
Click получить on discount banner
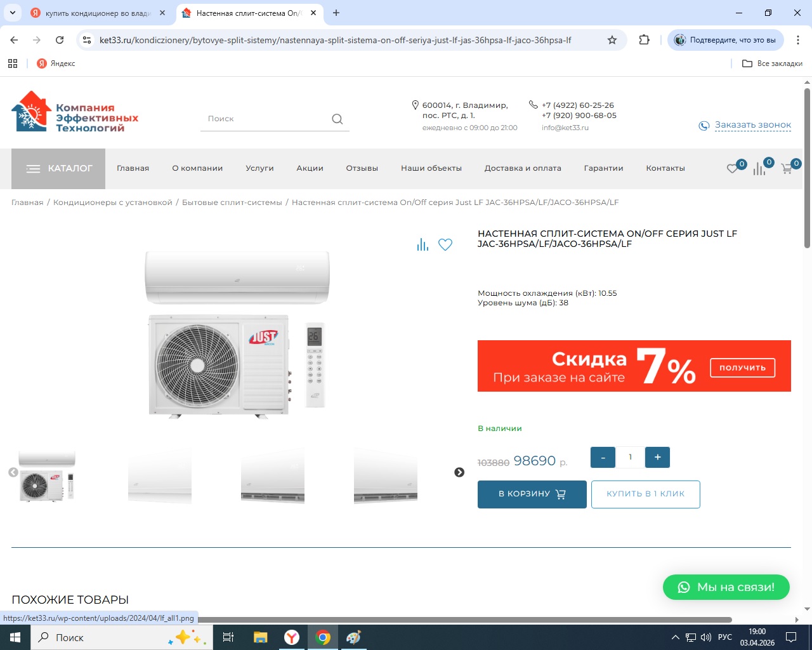tap(742, 368)
